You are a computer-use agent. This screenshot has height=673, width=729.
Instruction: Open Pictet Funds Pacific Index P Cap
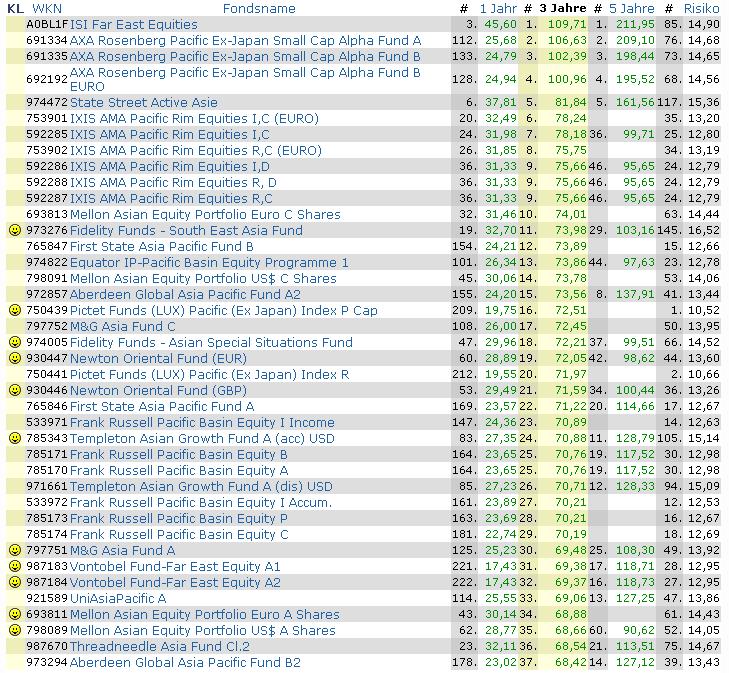pyautogui.click(x=224, y=310)
